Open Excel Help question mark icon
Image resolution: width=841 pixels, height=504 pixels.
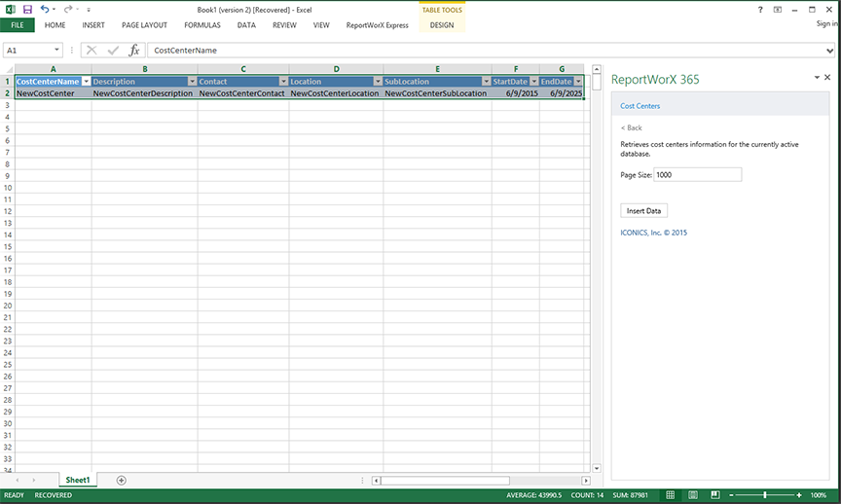[759, 9]
